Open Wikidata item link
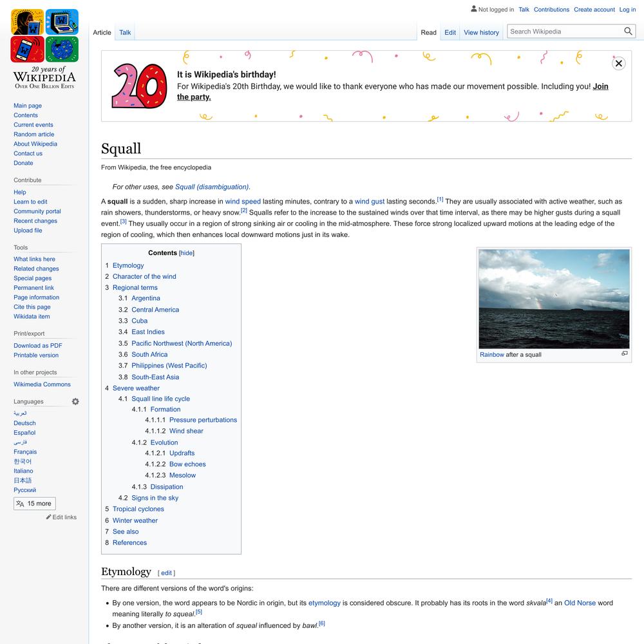 pyautogui.click(x=32, y=317)
